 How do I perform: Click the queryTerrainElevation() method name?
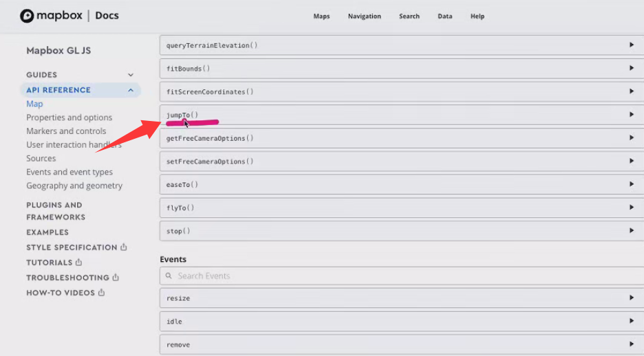[212, 45]
